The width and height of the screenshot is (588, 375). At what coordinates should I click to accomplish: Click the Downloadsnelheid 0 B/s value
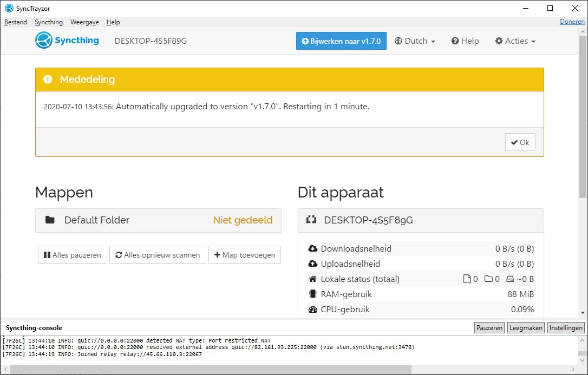514,249
